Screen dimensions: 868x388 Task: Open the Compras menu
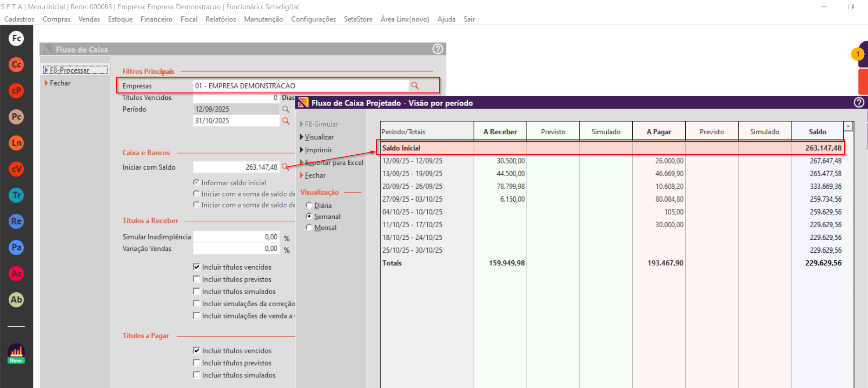click(56, 19)
